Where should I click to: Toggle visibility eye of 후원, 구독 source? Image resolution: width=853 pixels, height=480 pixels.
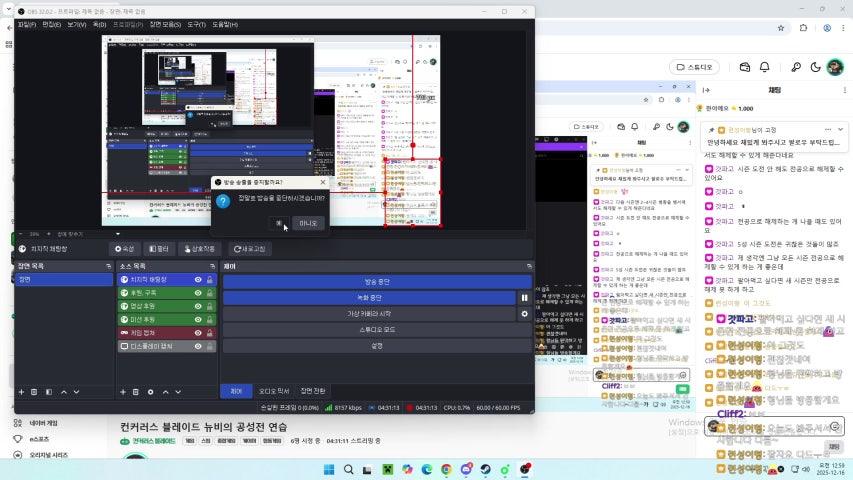click(198, 293)
